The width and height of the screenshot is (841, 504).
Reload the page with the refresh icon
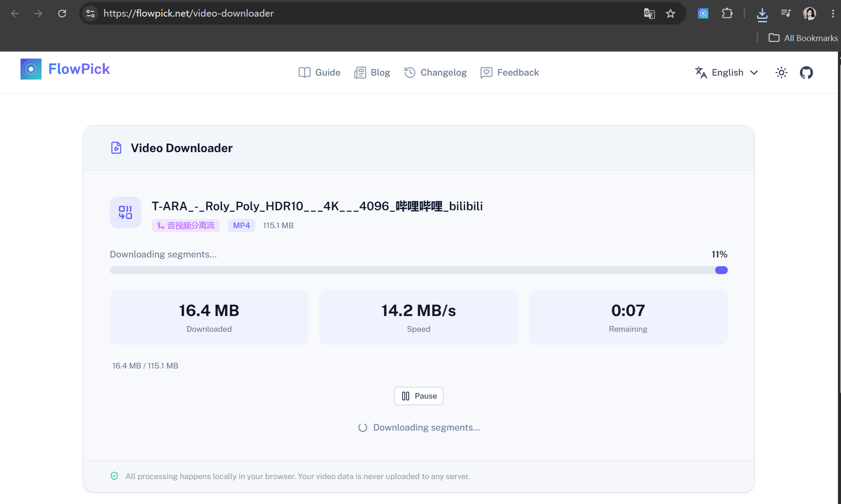tap(62, 14)
